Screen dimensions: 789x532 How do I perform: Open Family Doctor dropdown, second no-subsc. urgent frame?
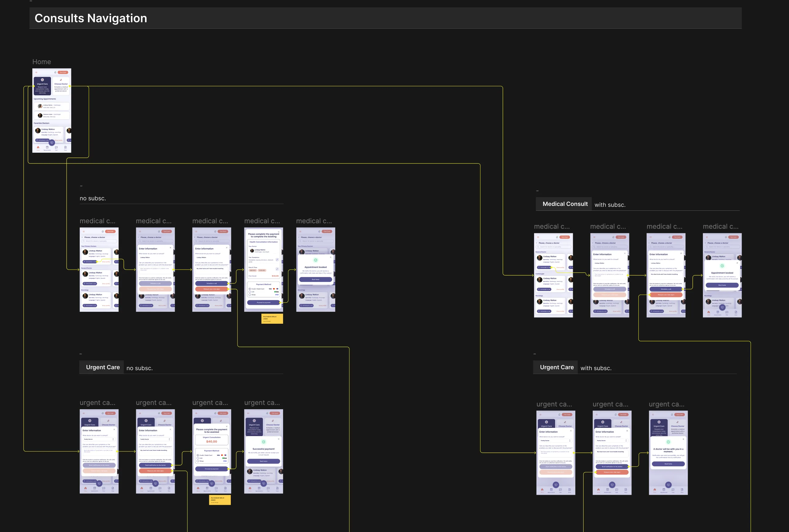pos(155,439)
